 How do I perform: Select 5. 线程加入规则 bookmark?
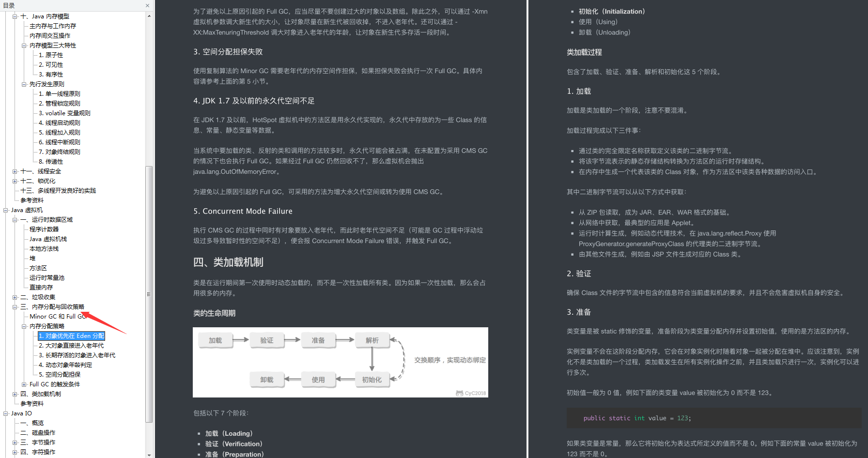(x=60, y=133)
